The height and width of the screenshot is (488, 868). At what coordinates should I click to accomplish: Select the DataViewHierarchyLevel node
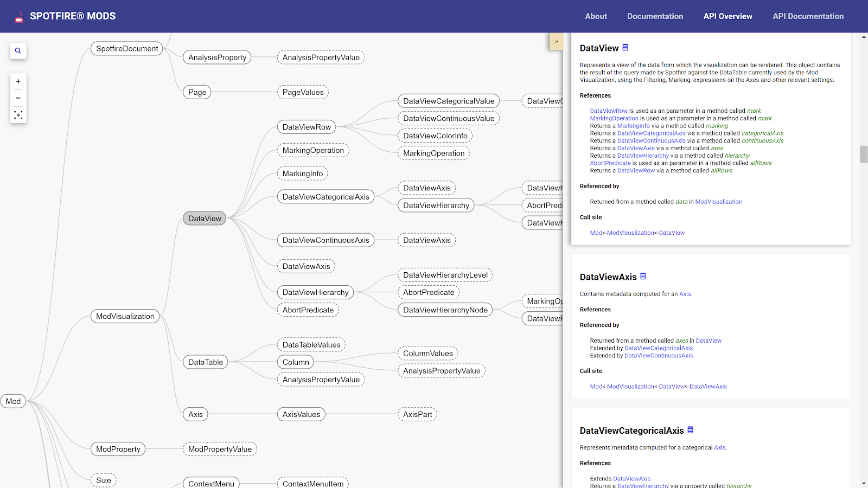pyautogui.click(x=445, y=275)
